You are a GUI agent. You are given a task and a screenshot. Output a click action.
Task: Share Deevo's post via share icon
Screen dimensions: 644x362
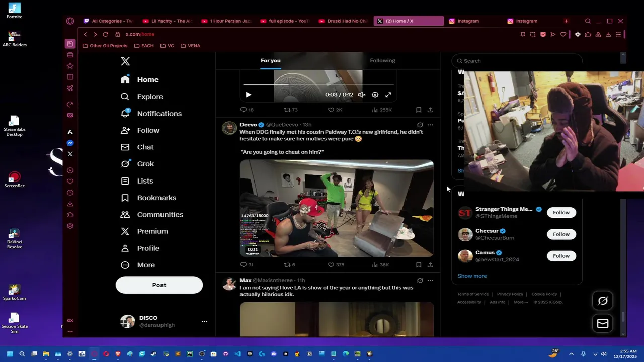430,265
